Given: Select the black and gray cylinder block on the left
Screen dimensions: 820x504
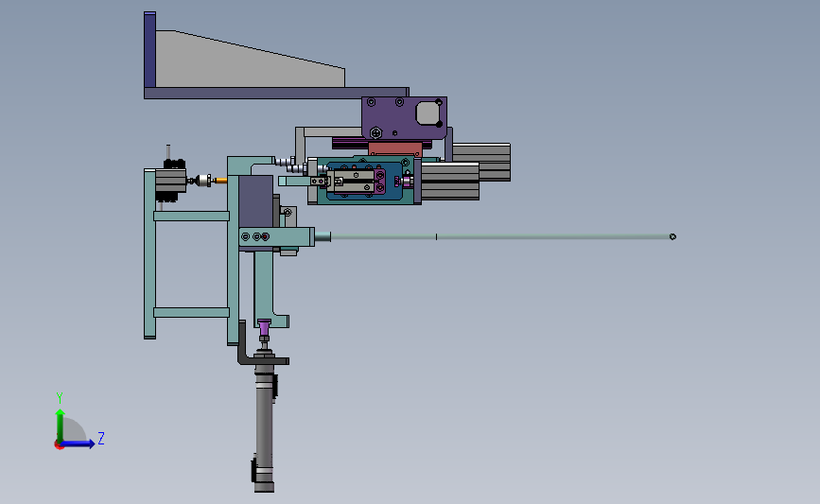Looking at the screenshot, I should tap(170, 181).
